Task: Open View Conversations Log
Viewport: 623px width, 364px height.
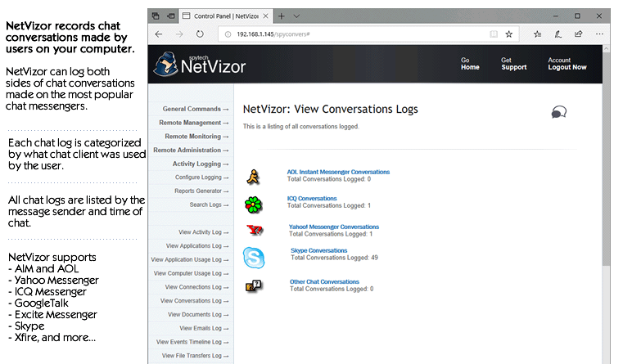Action: pos(194,300)
